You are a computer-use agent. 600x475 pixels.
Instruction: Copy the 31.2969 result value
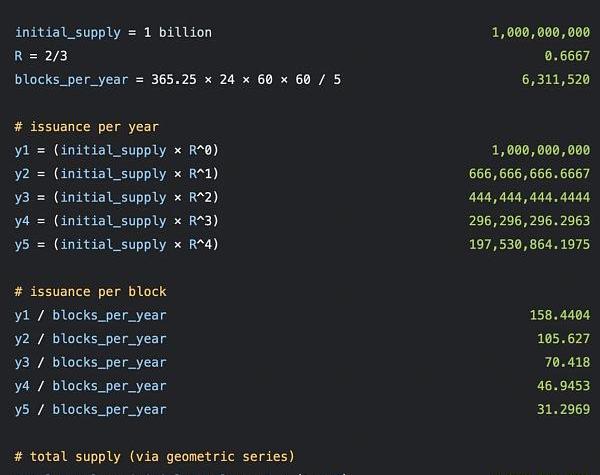(563, 409)
